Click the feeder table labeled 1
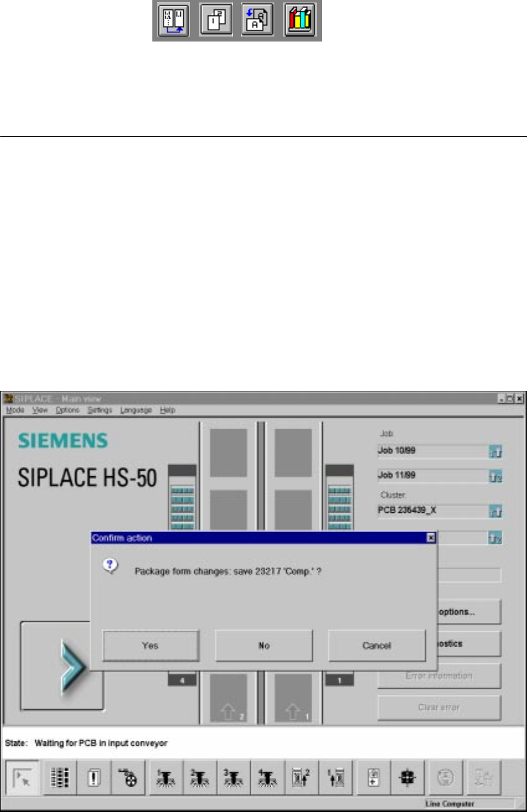Viewport: 527px width, 812px height. (x=340, y=680)
